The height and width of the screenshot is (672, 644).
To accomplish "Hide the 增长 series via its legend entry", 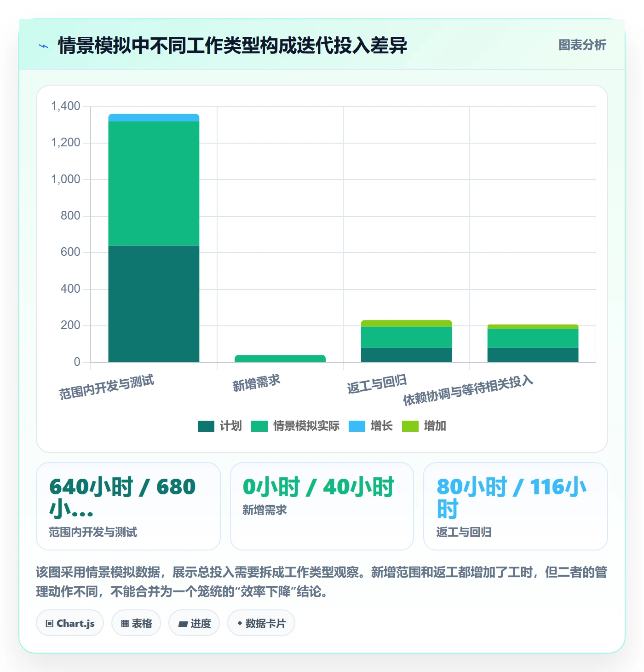I will click(370, 426).
